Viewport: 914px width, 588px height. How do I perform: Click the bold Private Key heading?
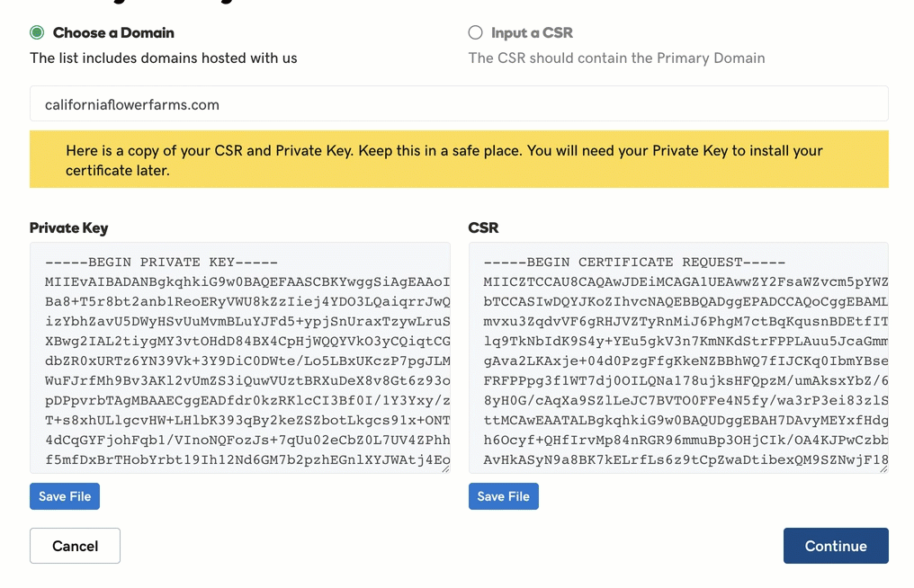click(x=68, y=227)
